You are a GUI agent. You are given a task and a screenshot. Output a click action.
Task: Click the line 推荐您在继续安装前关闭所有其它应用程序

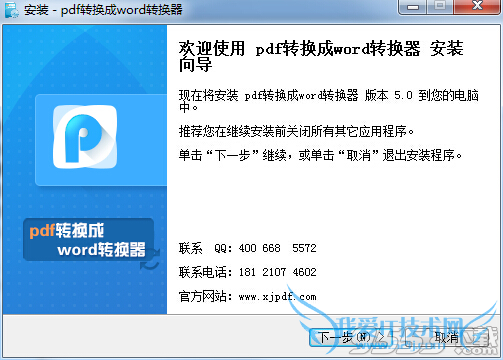(296, 131)
